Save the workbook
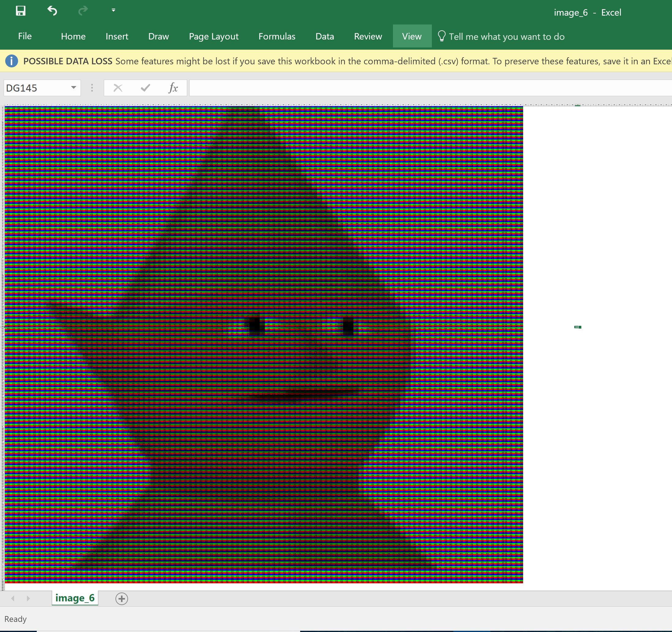Image resolution: width=672 pixels, height=632 pixels. (x=20, y=11)
